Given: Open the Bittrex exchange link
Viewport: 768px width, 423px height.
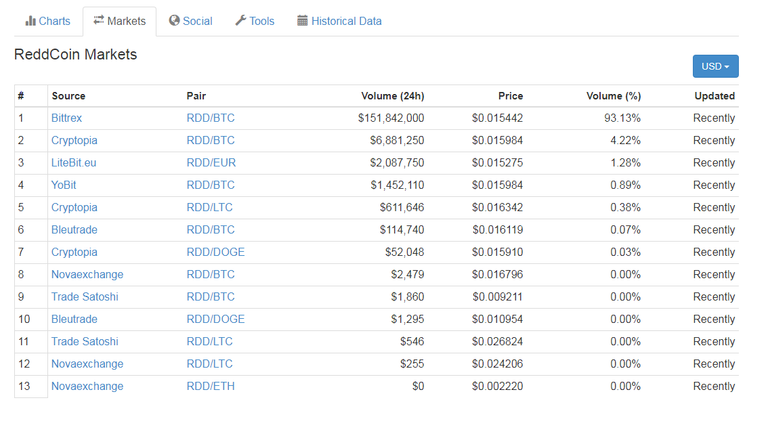Looking at the screenshot, I should click(67, 118).
